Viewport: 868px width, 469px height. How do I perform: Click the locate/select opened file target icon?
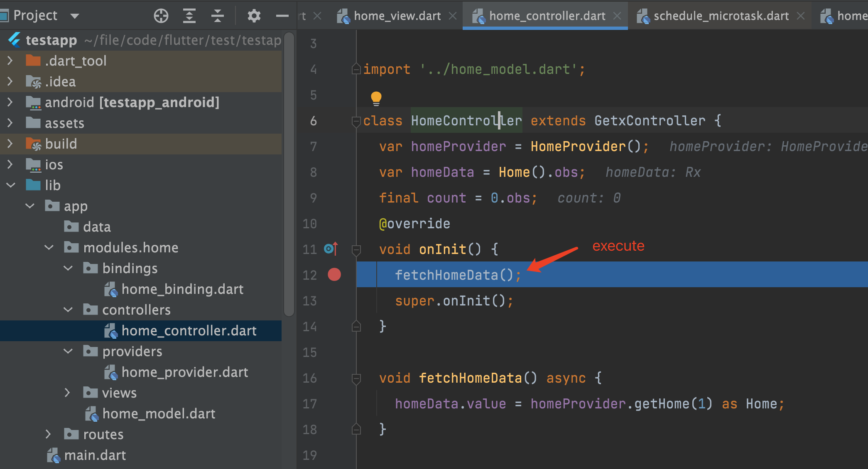161,16
